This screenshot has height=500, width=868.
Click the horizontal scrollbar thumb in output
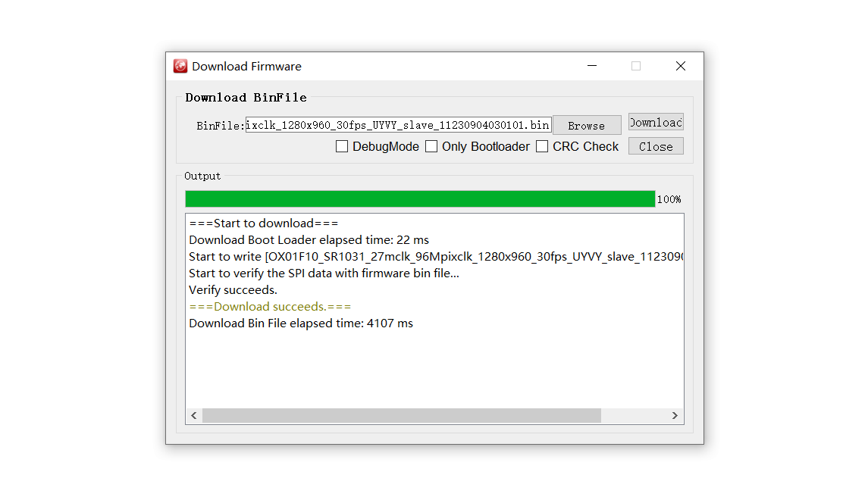[401, 416]
